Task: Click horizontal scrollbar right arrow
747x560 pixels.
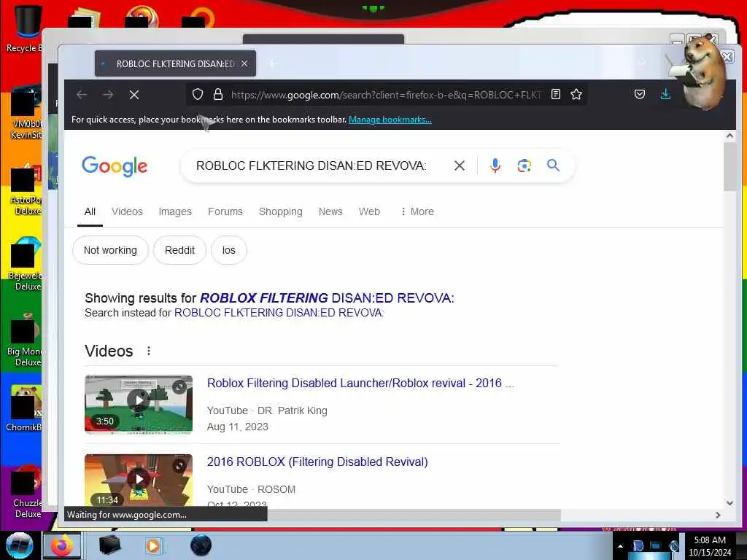Action: [718, 515]
